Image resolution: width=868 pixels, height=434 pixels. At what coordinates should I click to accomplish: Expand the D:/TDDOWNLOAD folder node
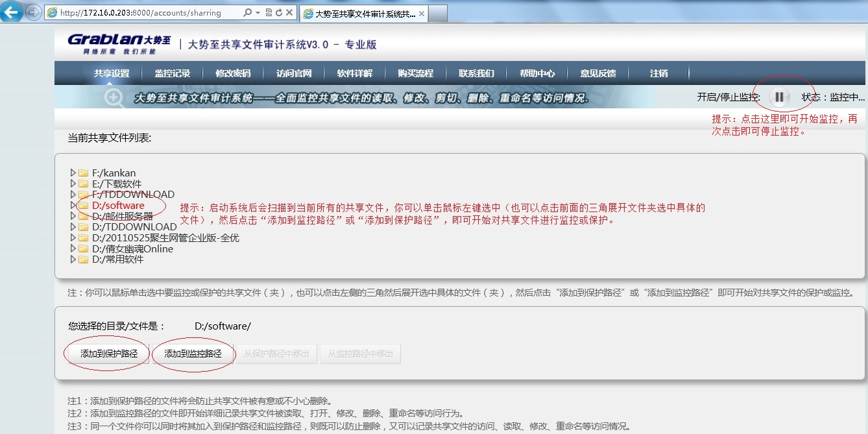[x=73, y=227]
